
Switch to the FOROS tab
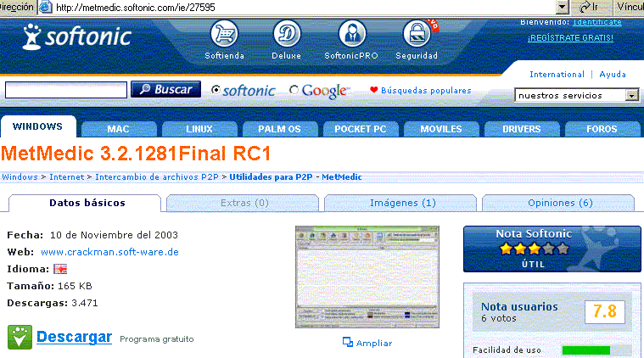tap(602, 129)
